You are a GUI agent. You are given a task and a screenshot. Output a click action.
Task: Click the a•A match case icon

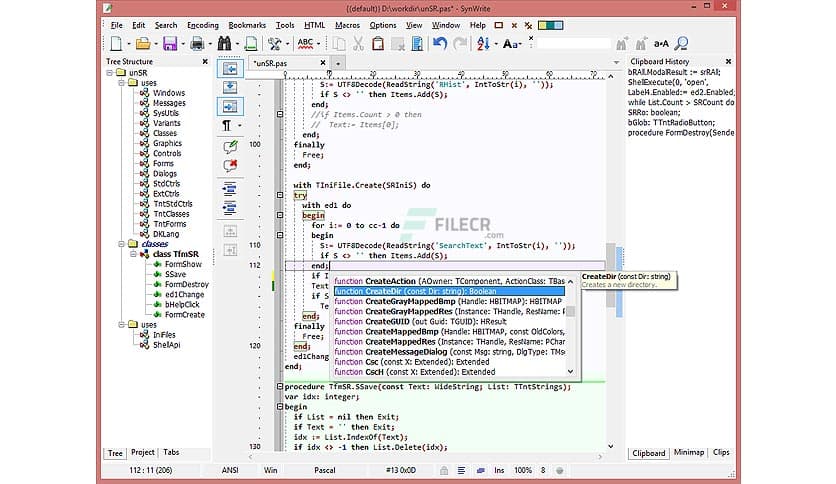pyautogui.click(x=661, y=44)
